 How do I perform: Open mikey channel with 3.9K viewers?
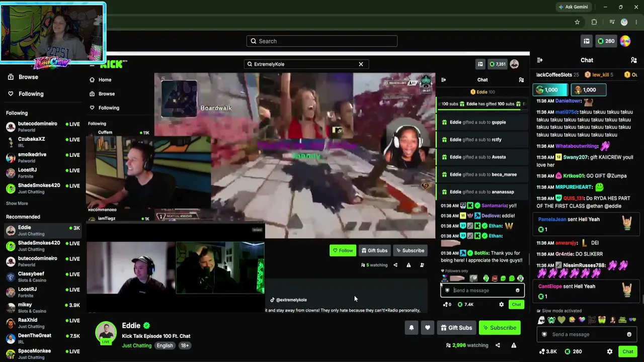pyautogui.click(x=43, y=308)
